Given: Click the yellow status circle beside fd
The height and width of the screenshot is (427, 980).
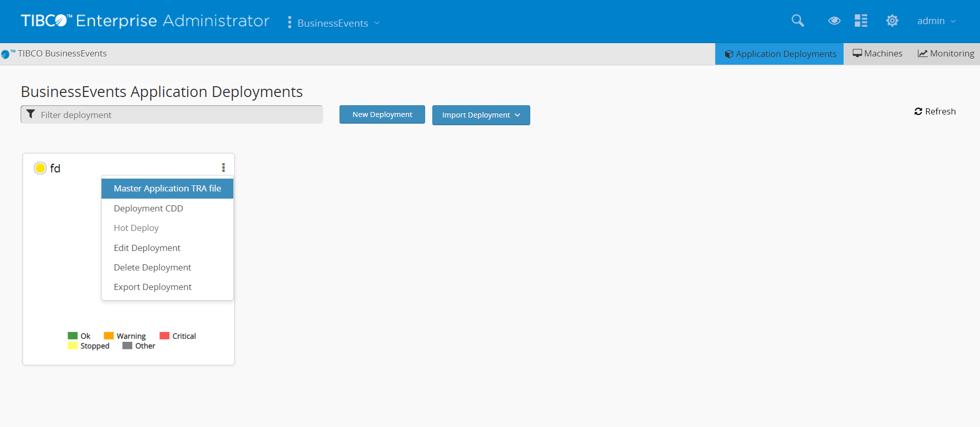Looking at the screenshot, I should [40, 168].
